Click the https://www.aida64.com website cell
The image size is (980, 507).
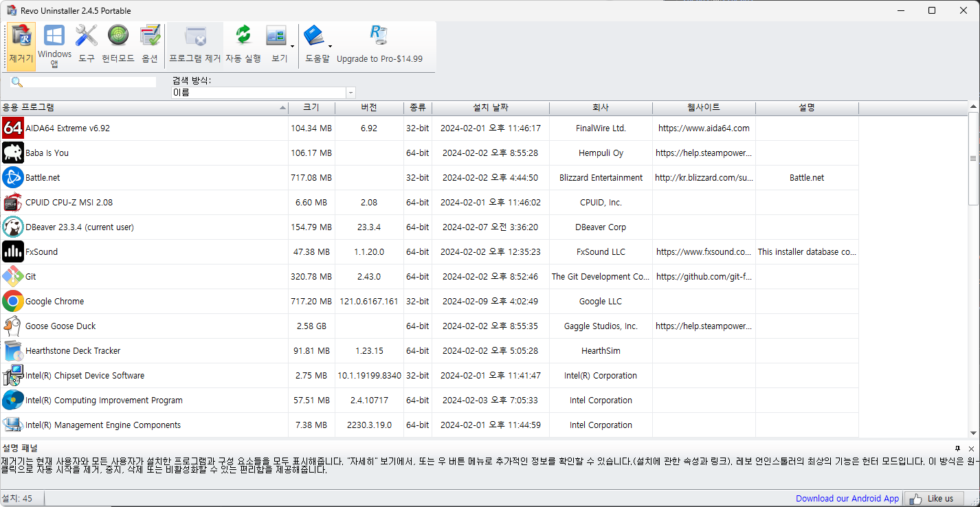click(704, 128)
